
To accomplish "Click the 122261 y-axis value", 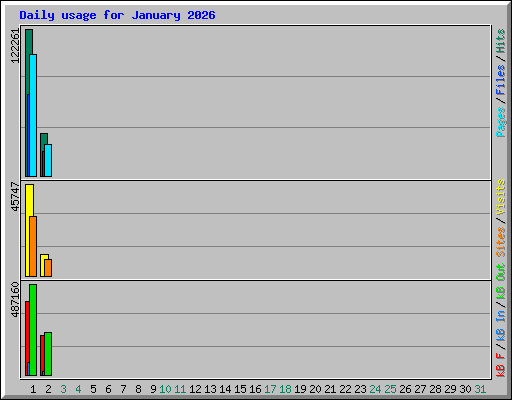I will (15, 46).
